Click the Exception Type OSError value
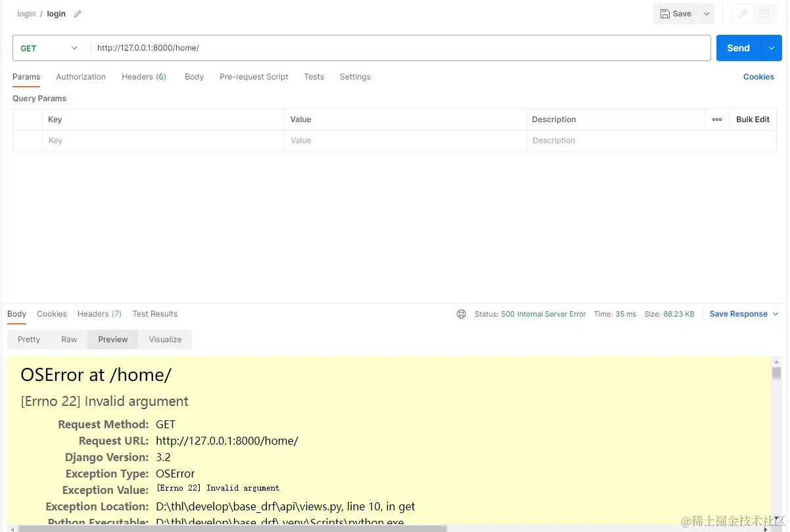The height and width of the screenshot is (532, 790). coord(175,474)
